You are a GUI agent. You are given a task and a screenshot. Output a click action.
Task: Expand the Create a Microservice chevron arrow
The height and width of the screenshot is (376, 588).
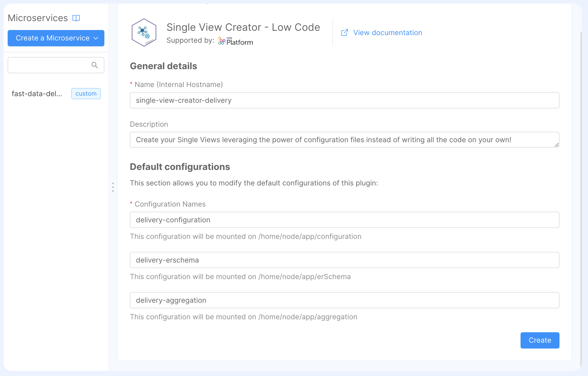pyautogui.click(x=96, y=38)
